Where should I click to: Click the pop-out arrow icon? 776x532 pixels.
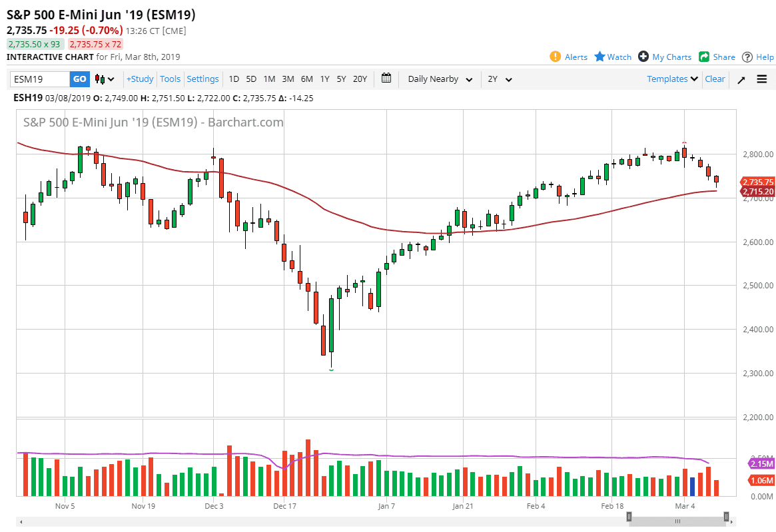pos(741,79)
